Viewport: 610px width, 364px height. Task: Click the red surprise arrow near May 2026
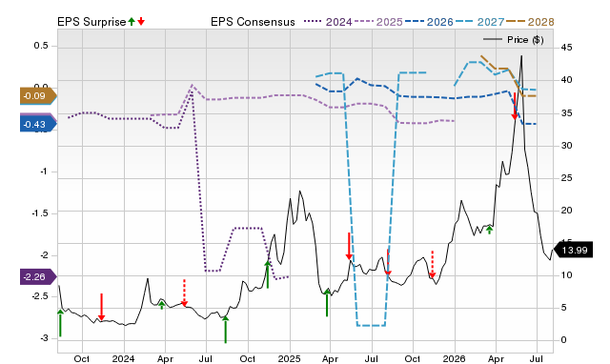point(515,106)
